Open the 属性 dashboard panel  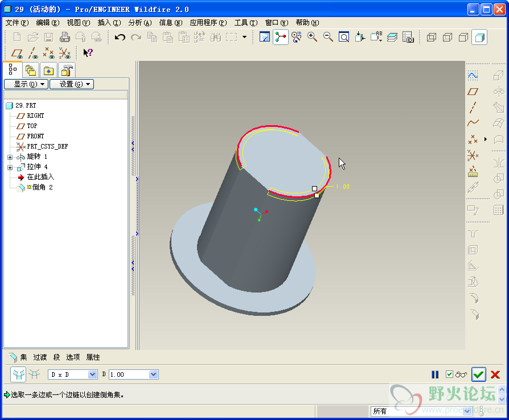click(x=93, y=357)
